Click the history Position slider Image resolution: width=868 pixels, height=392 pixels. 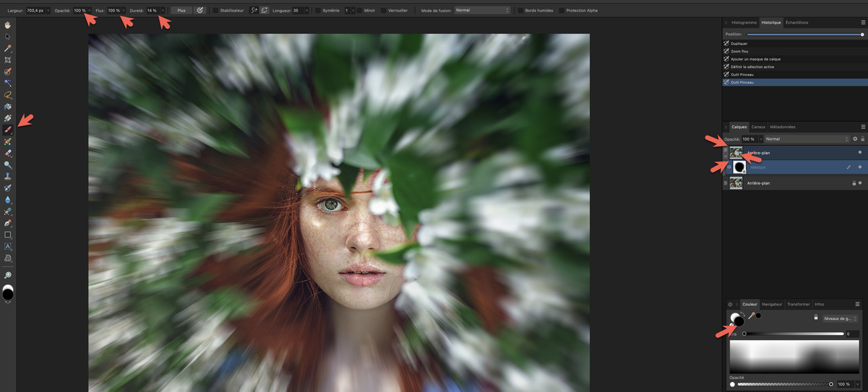point(804,34)
